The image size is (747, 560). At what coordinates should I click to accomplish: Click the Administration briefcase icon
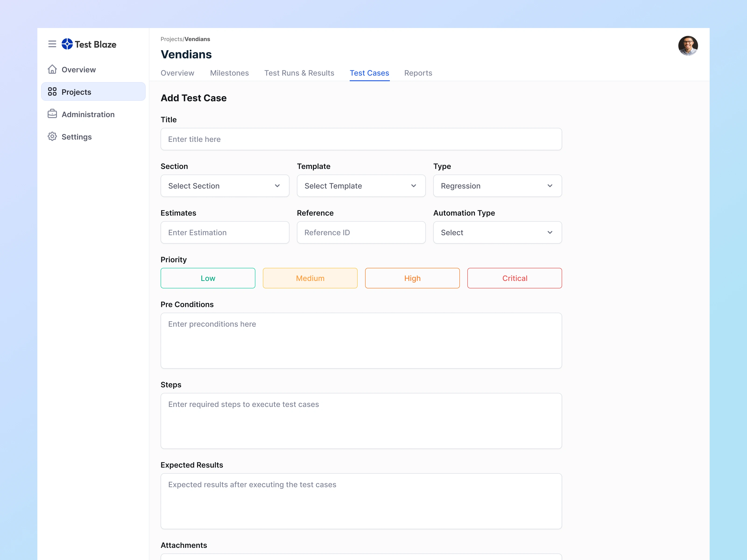(x=52, y=114)
